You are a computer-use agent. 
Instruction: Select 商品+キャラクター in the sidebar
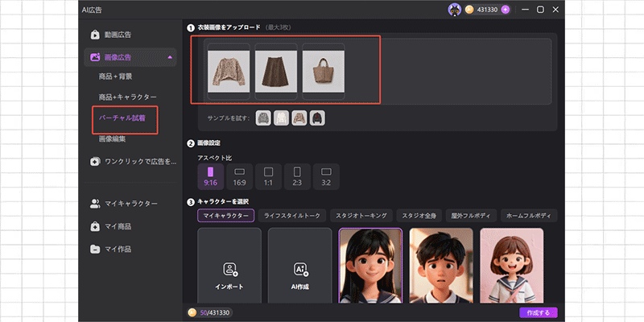pyautogui.click(x=127, y=97)
